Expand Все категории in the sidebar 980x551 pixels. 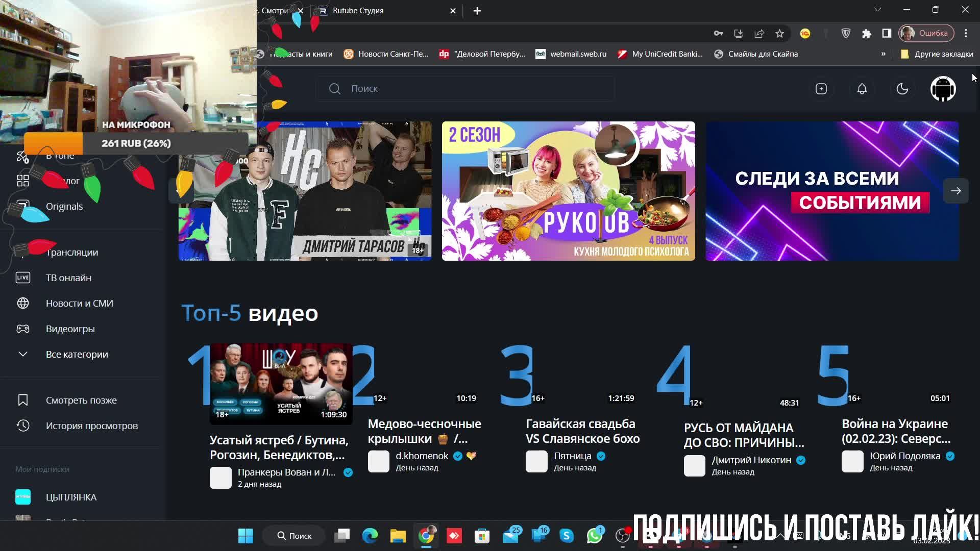point(77,354)
